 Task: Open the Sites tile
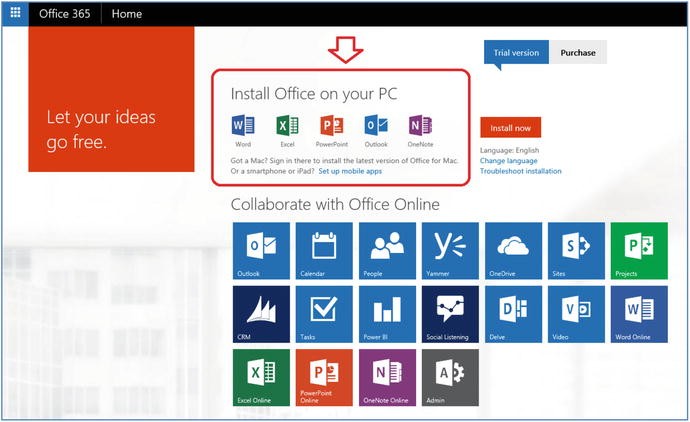(576, 251)
